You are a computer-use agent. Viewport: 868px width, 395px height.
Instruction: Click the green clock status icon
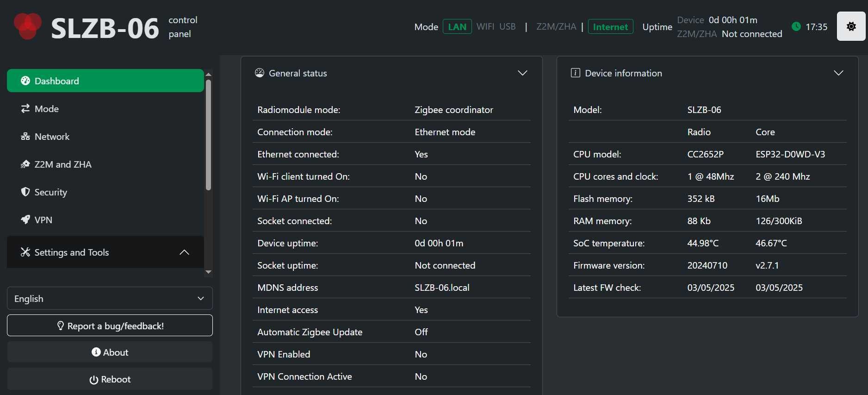(x=796, y=26)
